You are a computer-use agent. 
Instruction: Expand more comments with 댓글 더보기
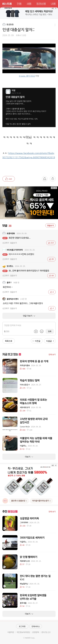point(29,316)
